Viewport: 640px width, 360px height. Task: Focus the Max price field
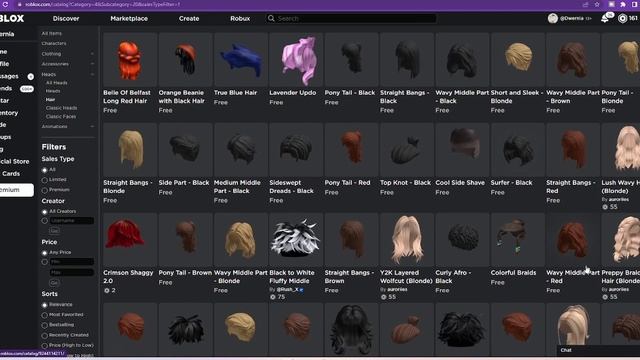pos(72,272)
